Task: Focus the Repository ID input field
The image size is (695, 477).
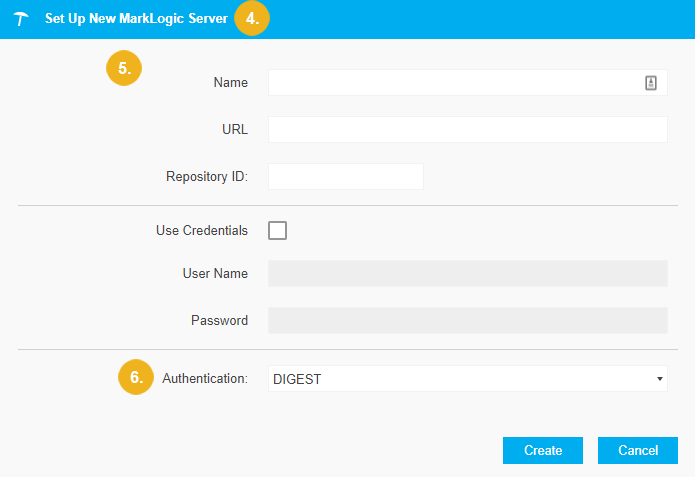Action: [x=346, y=176]
